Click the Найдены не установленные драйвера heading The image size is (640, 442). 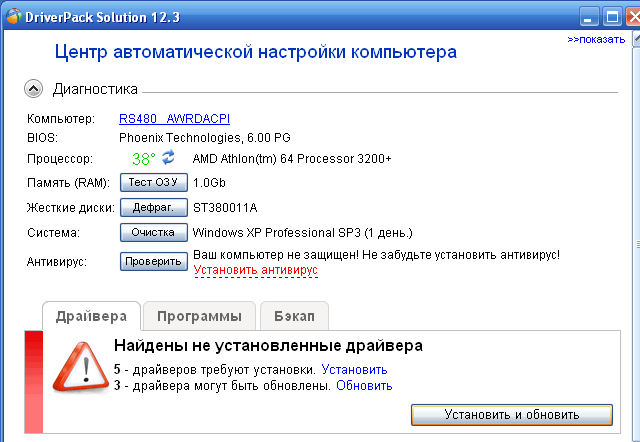click(268, 346)
